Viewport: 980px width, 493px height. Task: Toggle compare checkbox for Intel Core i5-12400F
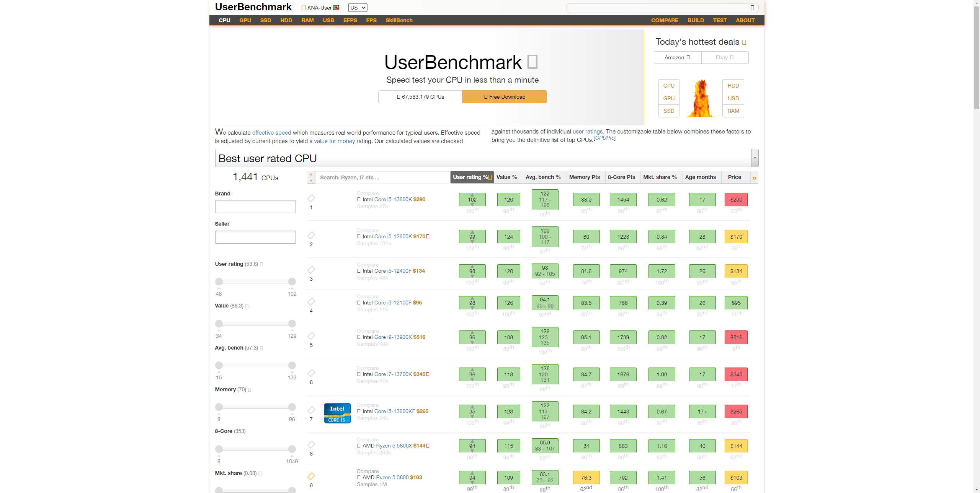tap(359, 271)
